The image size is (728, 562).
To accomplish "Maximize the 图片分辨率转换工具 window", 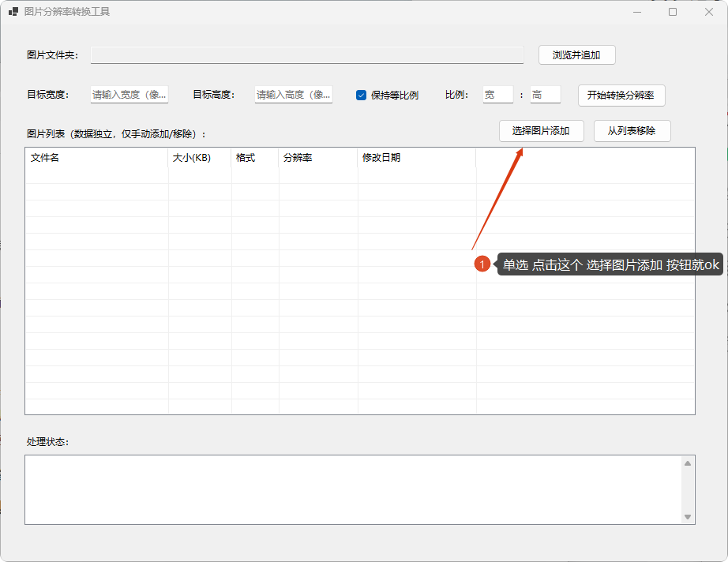I will (x=673, y=12).
